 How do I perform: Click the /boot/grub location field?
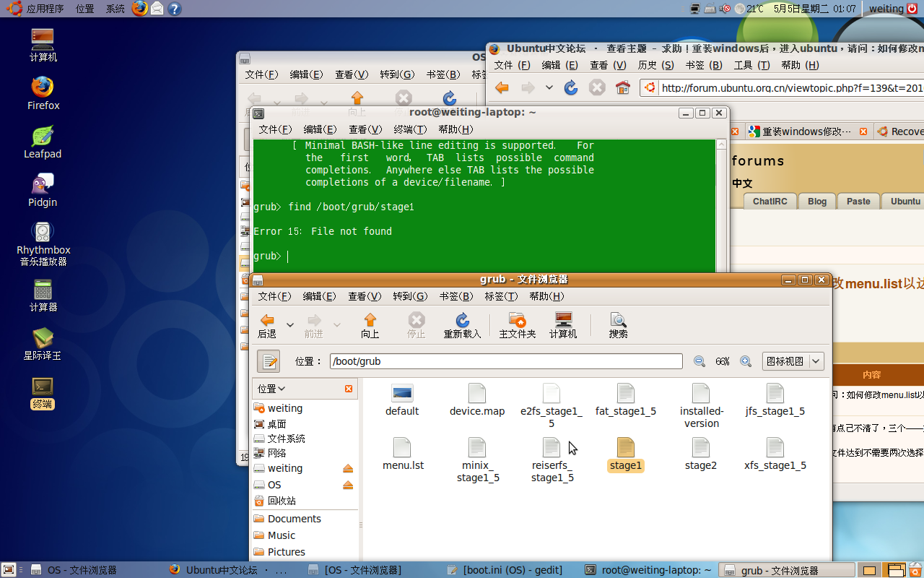tap(506, 361)
